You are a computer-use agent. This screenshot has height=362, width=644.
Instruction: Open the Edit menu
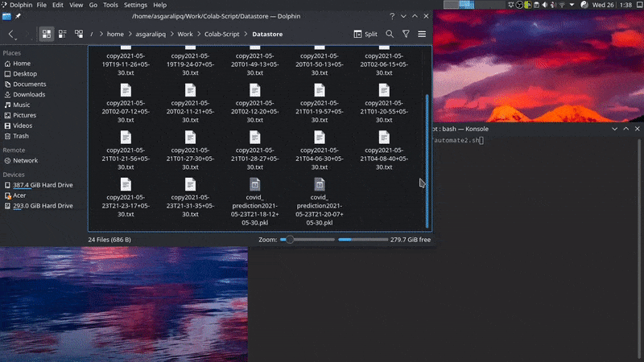pyautogui.click(x=57, y=5)
